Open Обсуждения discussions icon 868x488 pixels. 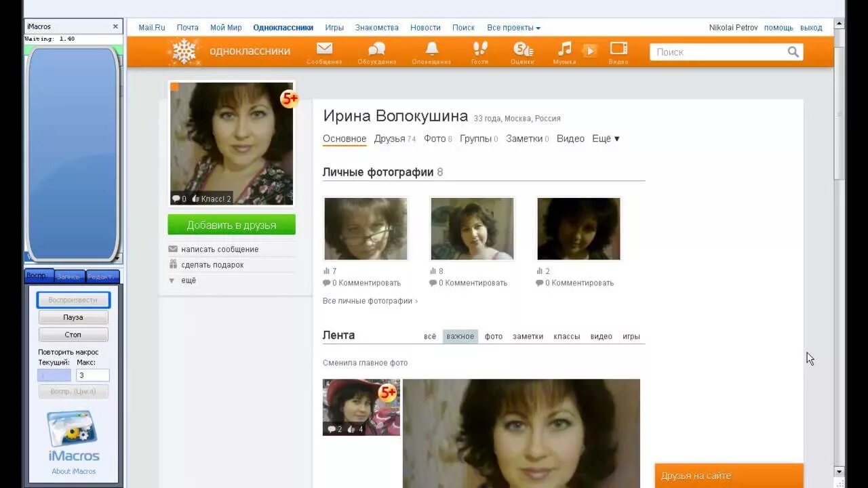click(x=376, y=49)
